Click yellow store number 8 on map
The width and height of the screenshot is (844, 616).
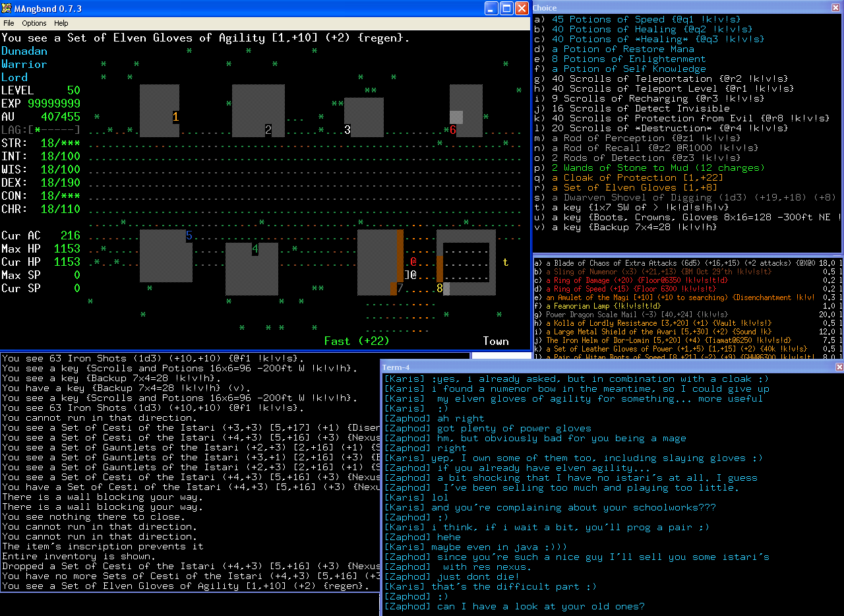click(x=440, y=288)
